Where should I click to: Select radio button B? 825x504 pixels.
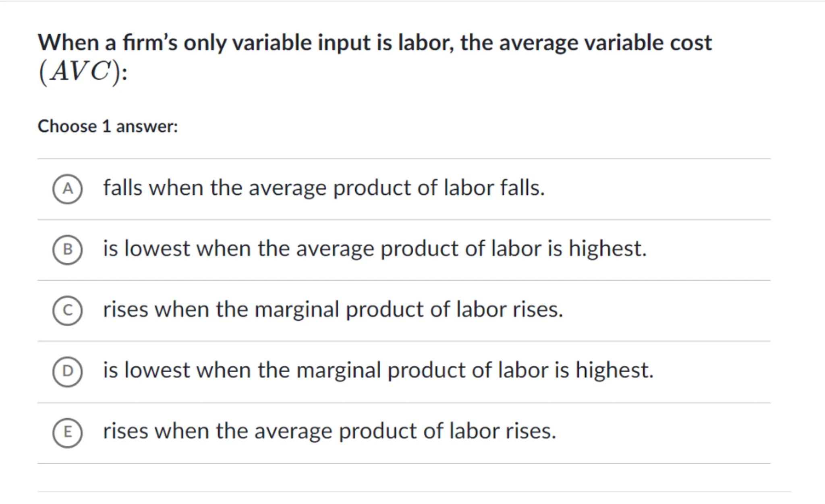click(x=68, y=250)
